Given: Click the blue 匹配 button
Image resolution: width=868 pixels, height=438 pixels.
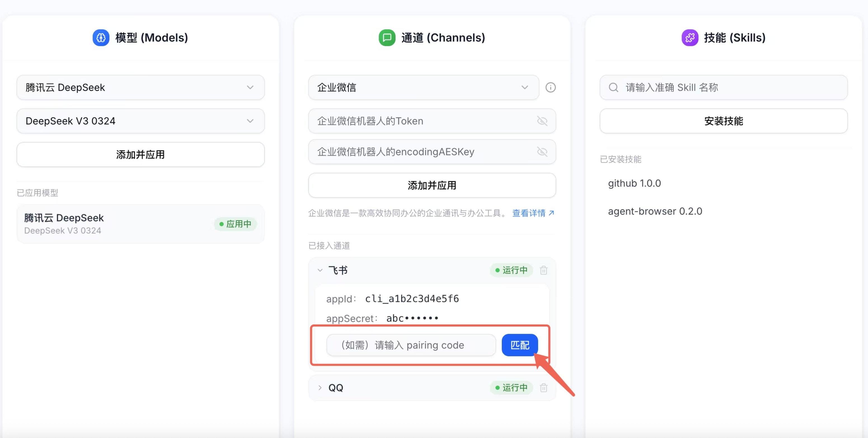Looking at the screenshot, I should 519,345.
